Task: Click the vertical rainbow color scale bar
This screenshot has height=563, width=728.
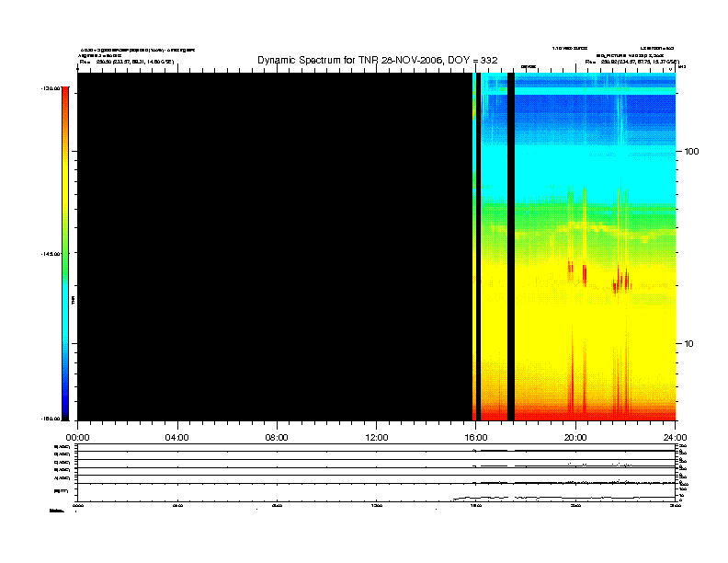Action: pos(65,254)
